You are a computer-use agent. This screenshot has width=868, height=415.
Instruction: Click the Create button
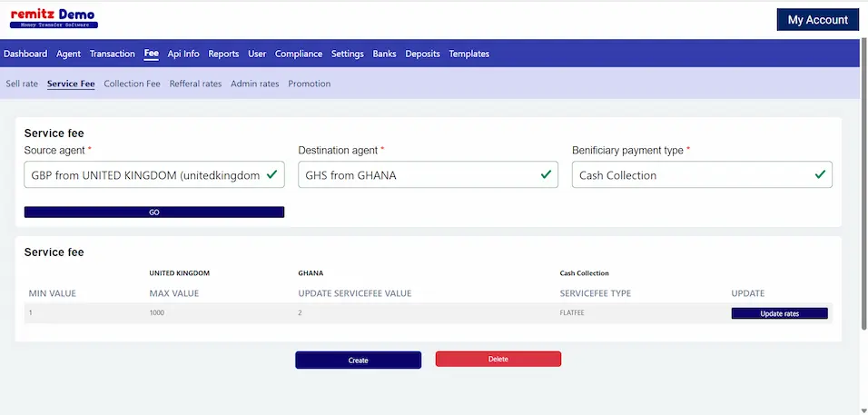pos(358,360)
